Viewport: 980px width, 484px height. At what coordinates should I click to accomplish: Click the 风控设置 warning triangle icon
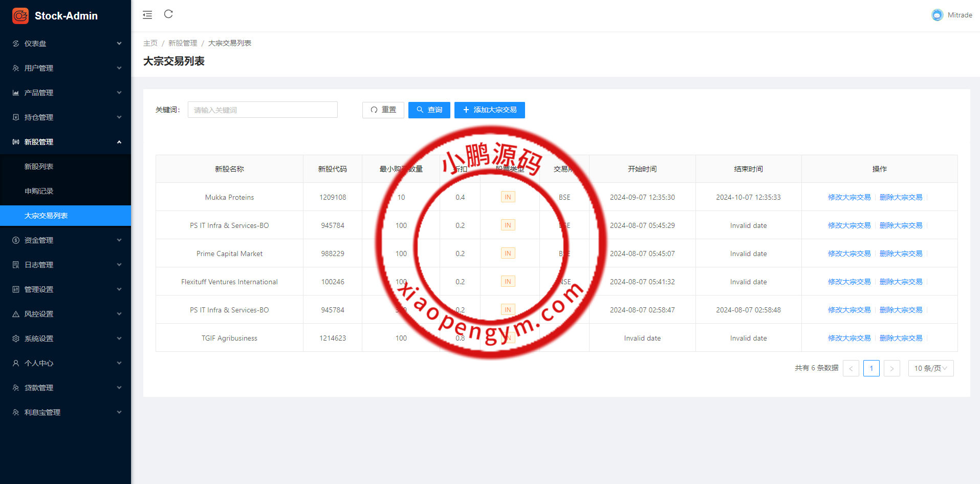click(16, 314)
